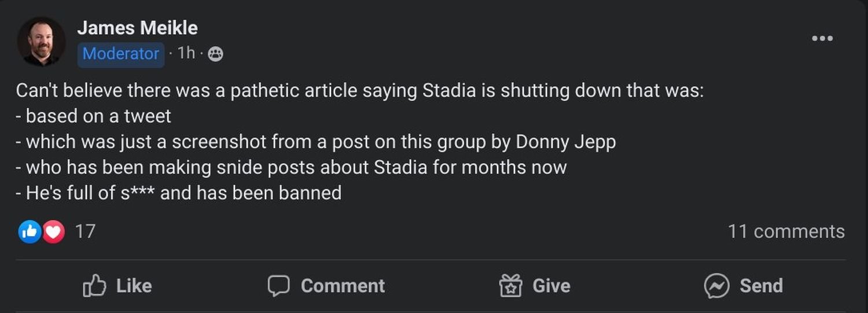Click the Messenger-style Send icon
Image resolution: width=868 pixels, height=313 pixels.
[x=716, y=286]
